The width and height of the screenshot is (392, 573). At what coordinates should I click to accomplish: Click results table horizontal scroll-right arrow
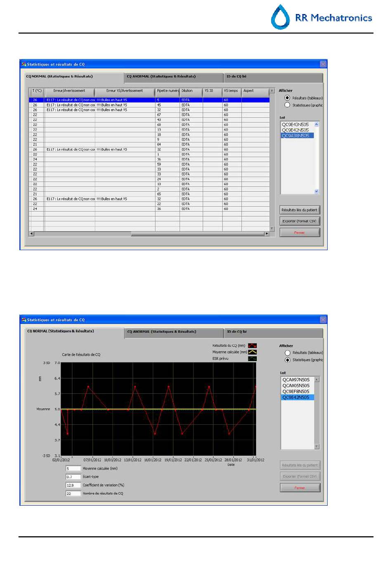tap(267, 234)
